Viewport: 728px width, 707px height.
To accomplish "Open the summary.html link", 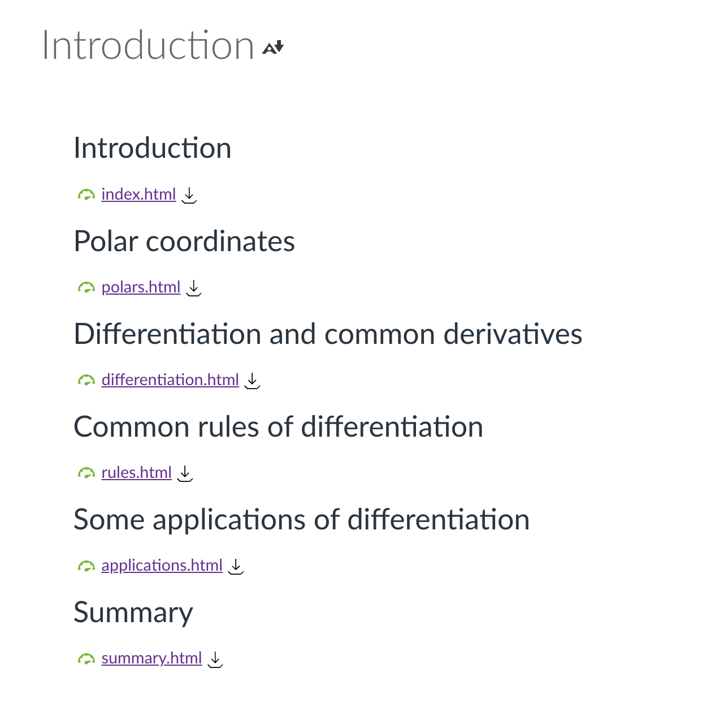I will (151, 658).
